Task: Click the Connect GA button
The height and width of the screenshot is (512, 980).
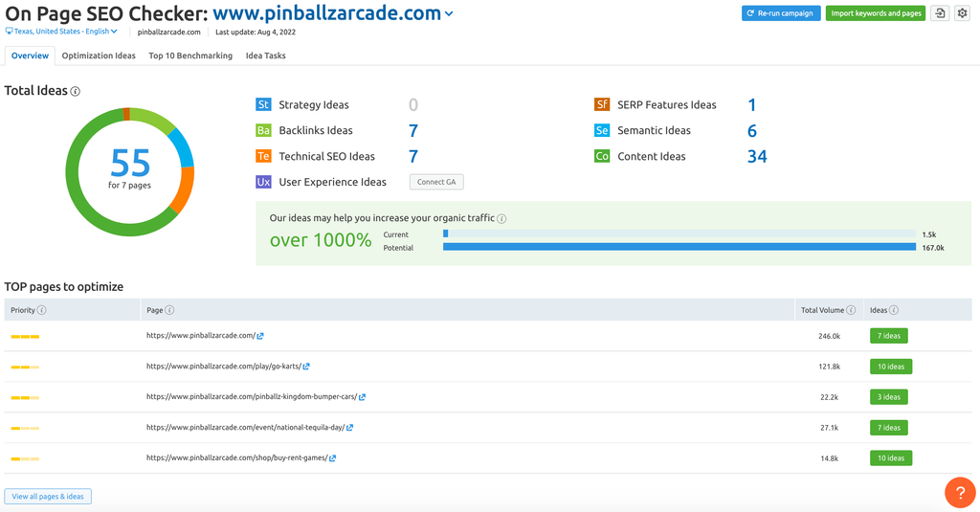Action: (x=436, y=182)
